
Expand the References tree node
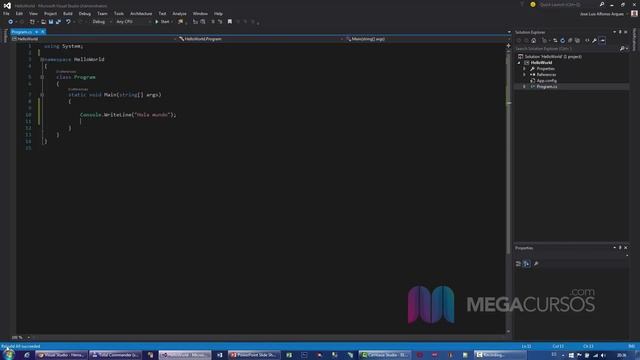click(x=524, y=75)
